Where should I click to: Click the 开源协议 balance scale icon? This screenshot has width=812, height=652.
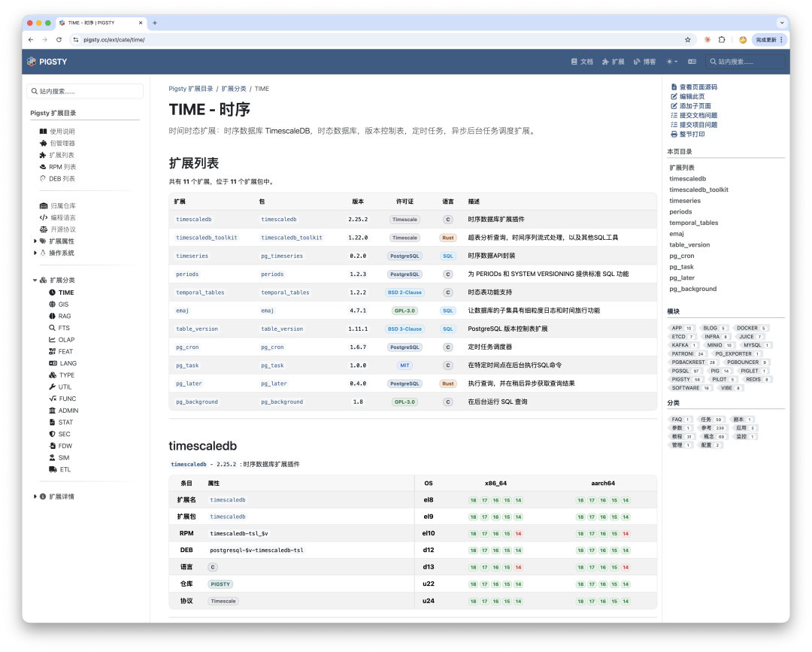tap(44, 229)
